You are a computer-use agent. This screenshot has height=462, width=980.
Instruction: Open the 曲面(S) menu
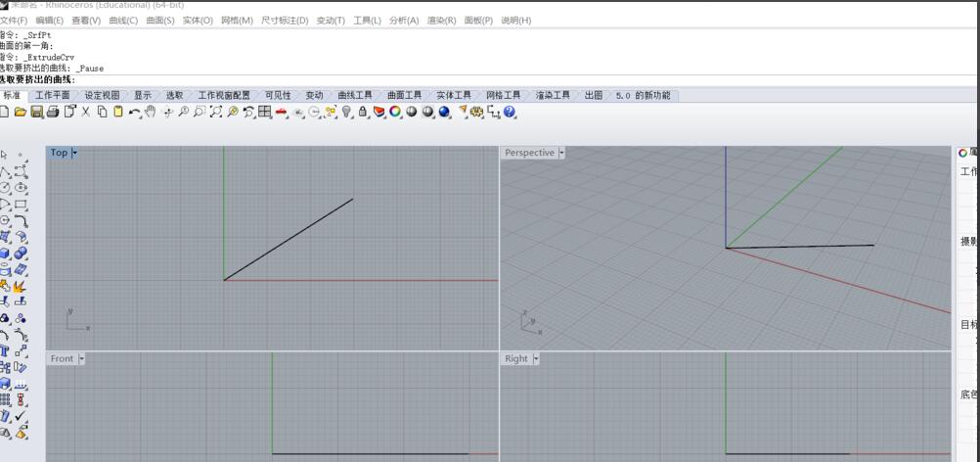(160, 20)
